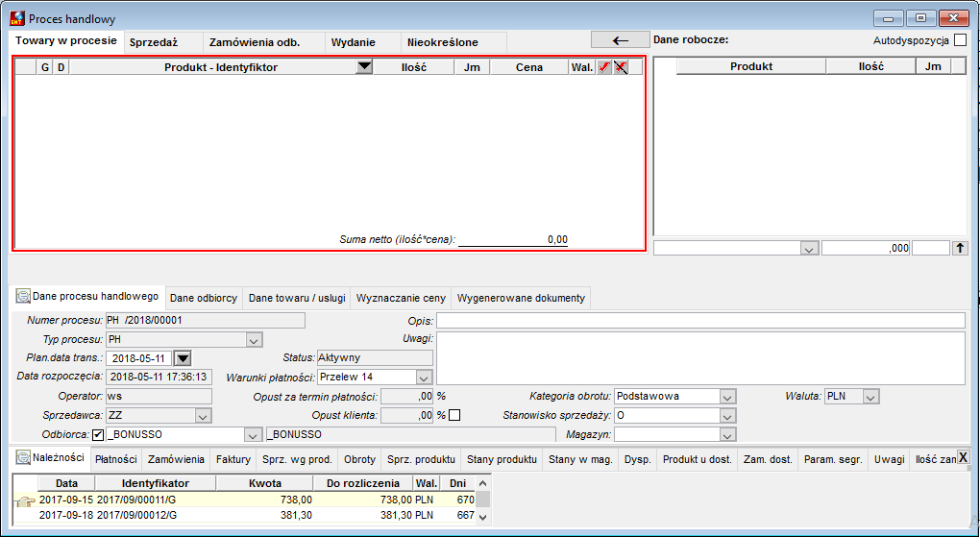Expand the Kategoria obrotu dropdown
Screen dimensions: 980x537
[727, 397]
